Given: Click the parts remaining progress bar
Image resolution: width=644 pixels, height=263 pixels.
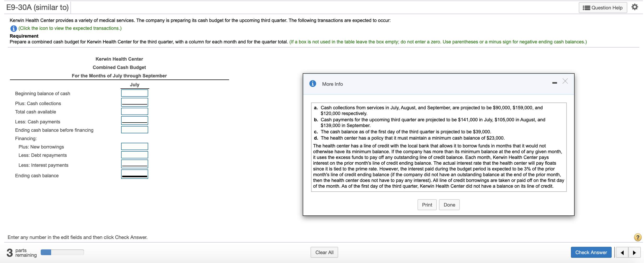Looking at the screenshot, I should point(62,252).
